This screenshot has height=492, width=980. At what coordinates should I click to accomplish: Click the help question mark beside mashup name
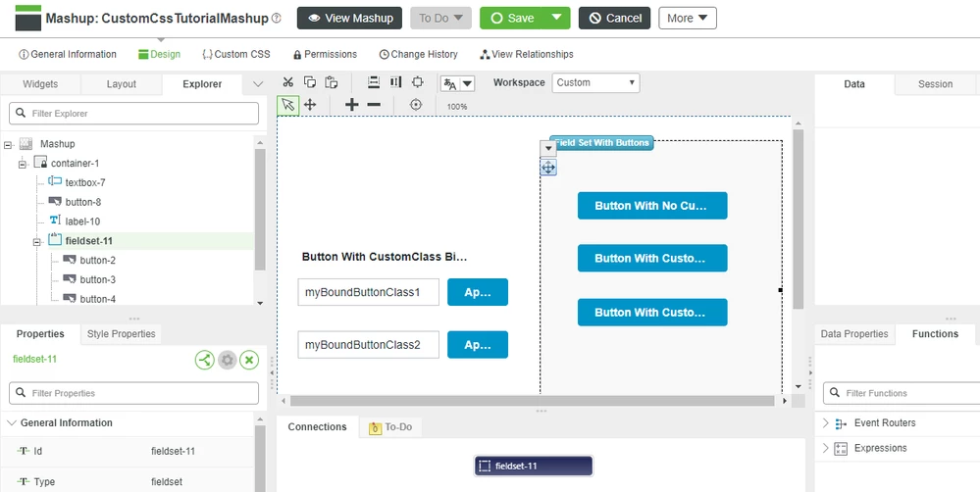[x=277, y=18]
